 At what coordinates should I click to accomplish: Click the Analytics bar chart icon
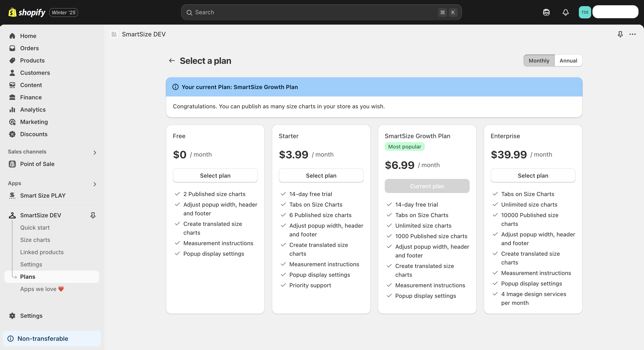12,109
